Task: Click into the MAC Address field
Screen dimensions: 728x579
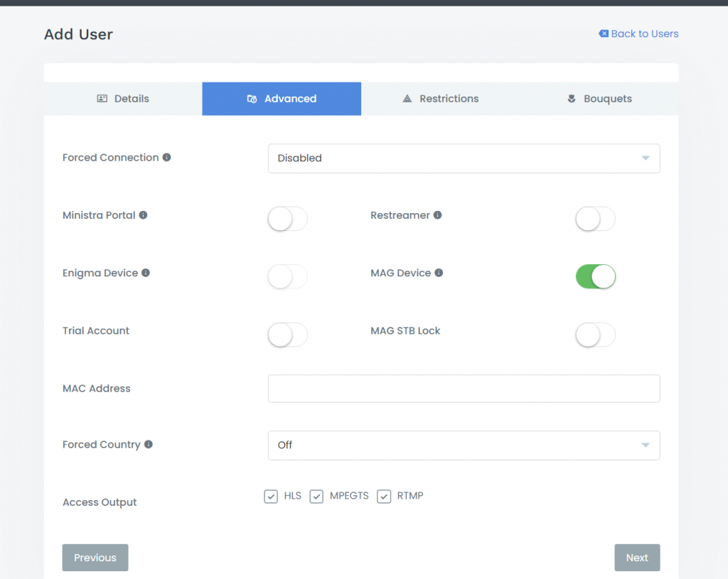Action: point(464,389)
